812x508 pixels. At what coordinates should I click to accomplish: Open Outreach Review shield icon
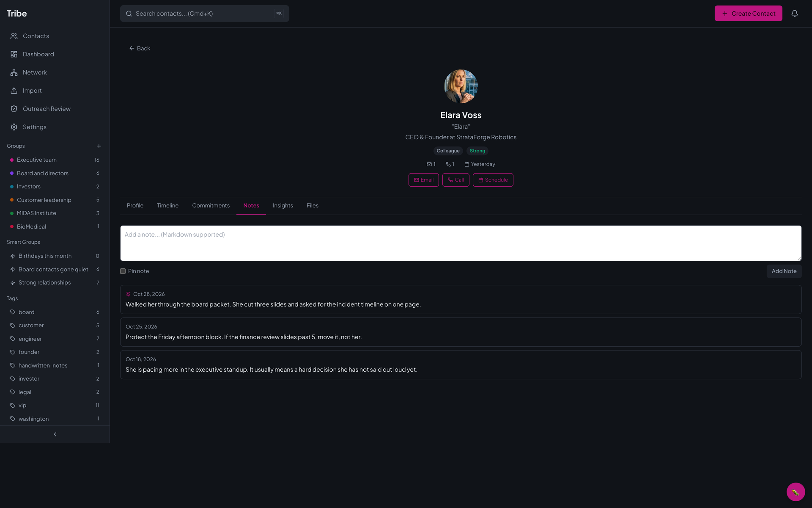[14, 109]
